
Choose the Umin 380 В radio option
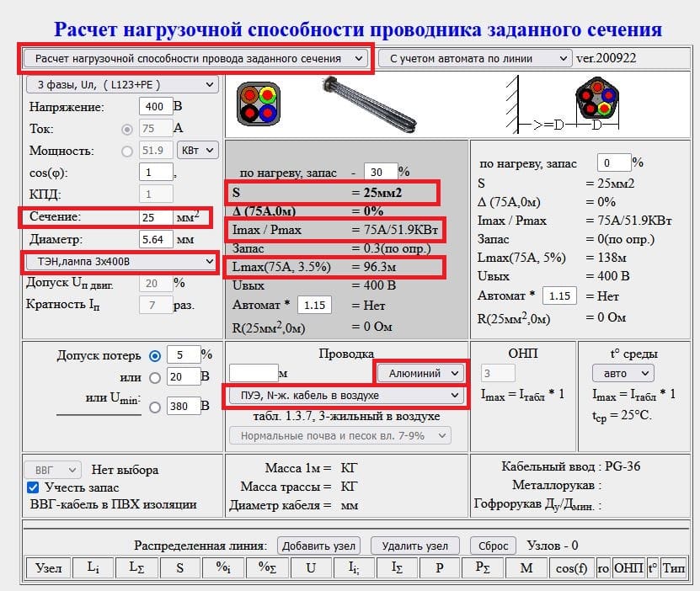(x=153, y=407)
